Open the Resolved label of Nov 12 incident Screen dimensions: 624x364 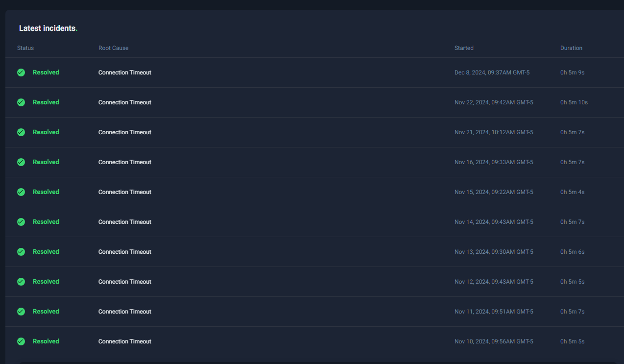click(x=46, y=282)
